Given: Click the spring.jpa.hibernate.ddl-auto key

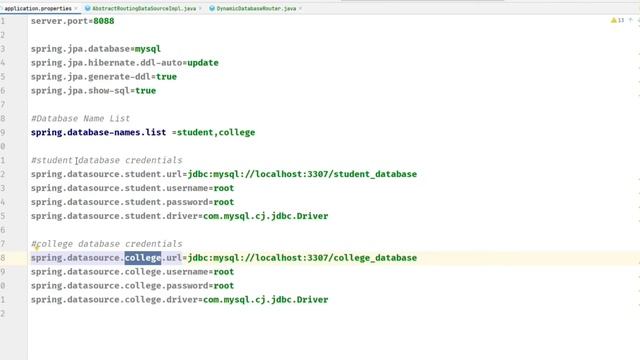Looking at the screenshot, I should point(107,63).
